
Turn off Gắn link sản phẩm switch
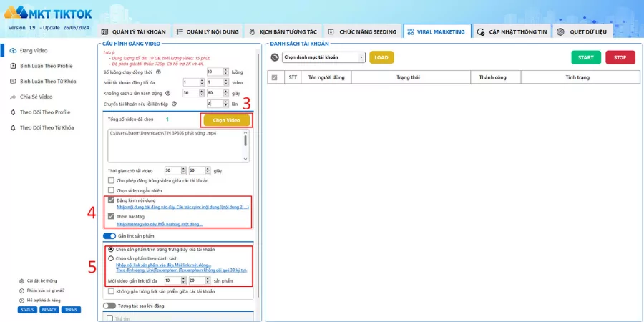(109, 235)
